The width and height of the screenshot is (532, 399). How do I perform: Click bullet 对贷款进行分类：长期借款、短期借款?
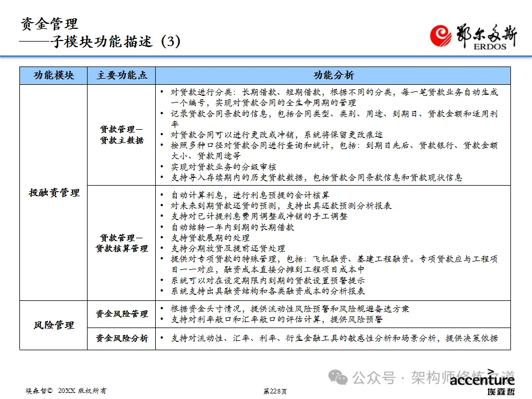pyautogui.click(x=334, y=98)
